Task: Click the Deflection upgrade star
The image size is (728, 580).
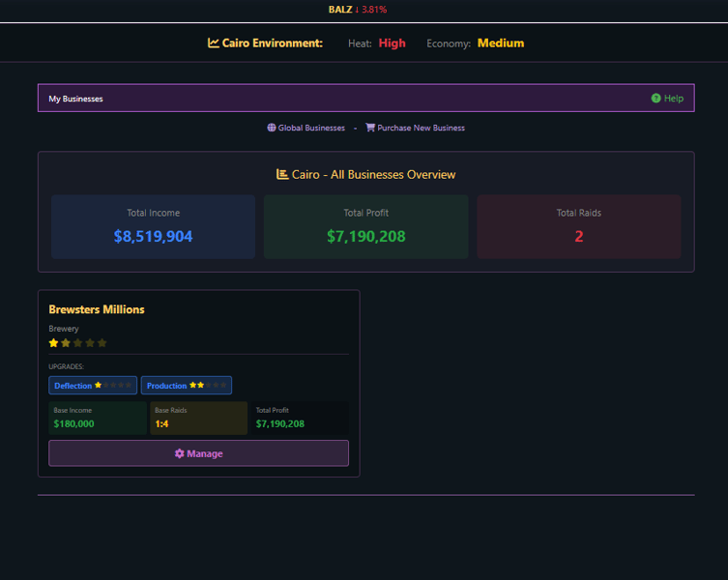Action: click(98, 385)
